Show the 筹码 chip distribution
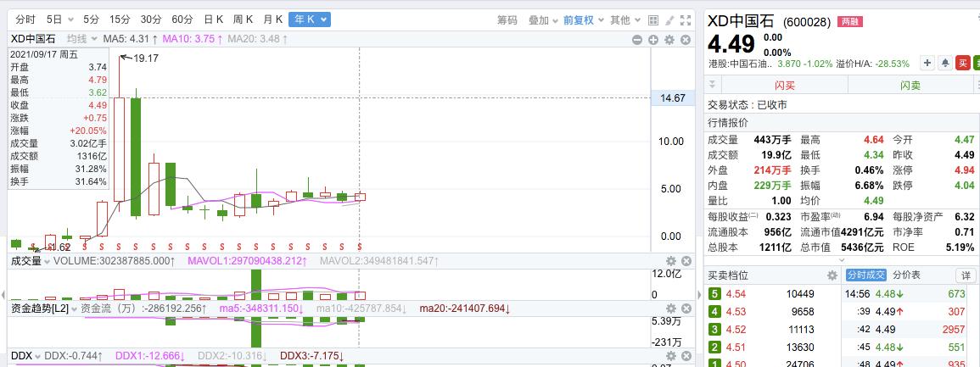The image size is (980, 367). point(507,20)
